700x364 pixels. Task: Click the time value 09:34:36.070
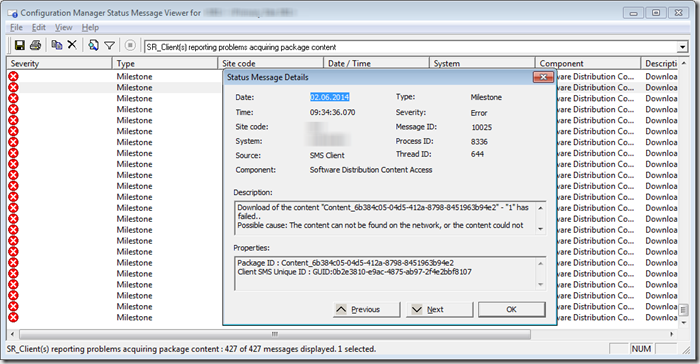[333, 113]
